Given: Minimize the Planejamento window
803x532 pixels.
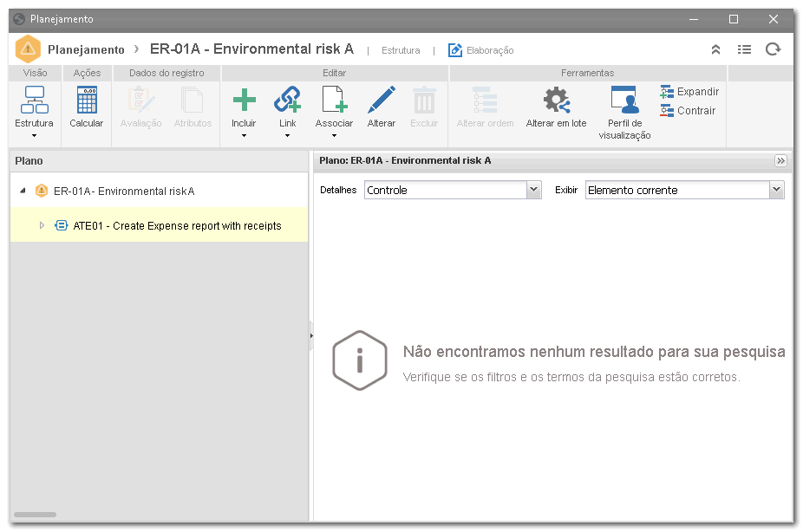Looking at the screenshot, I should tap(694, 19).
